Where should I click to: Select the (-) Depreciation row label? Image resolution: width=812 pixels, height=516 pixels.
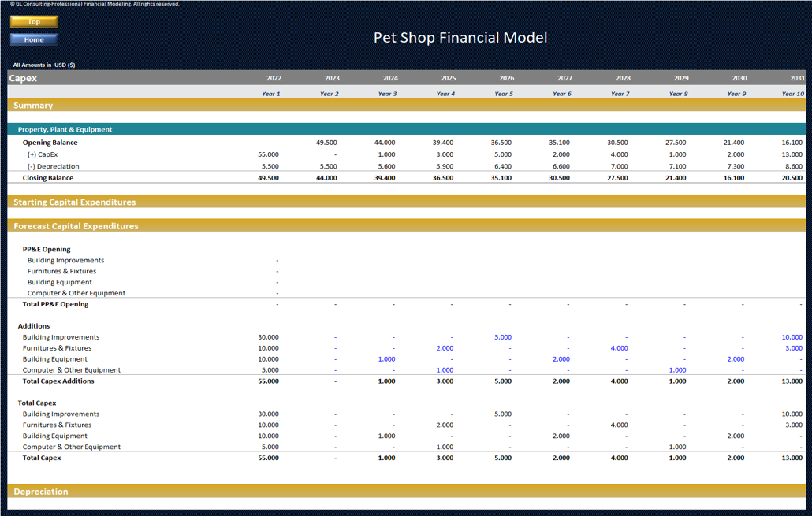click(x=54, y=166)
